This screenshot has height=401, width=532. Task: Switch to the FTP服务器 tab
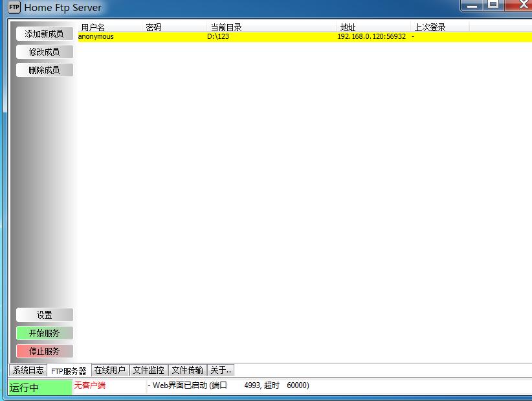[x=67, y=369]
